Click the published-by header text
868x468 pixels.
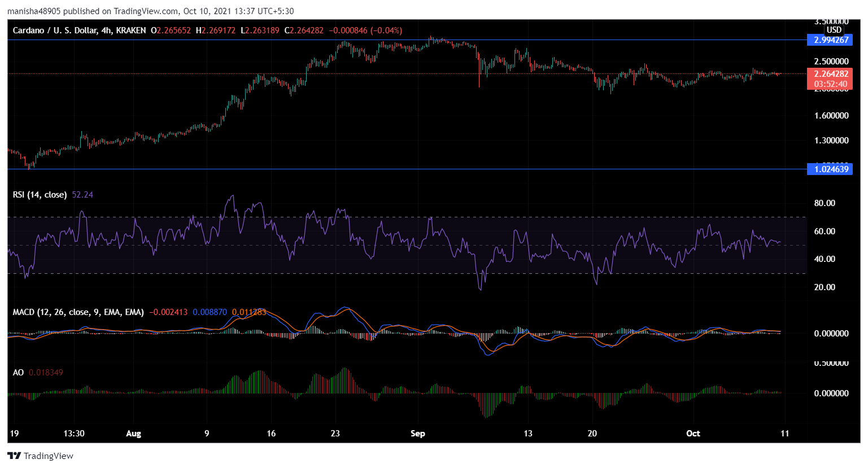pyautogui.click(x=151, y=11)
